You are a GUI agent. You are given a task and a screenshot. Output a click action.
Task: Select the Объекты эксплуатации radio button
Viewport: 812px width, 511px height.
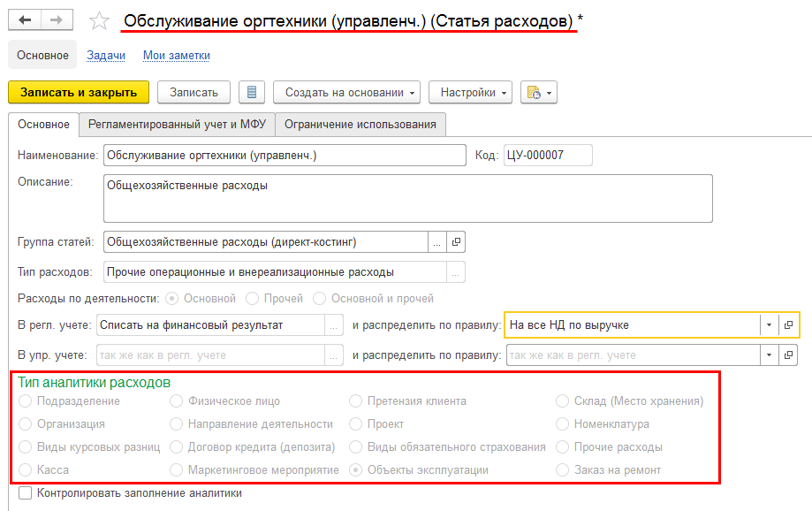tap(355, 470)
